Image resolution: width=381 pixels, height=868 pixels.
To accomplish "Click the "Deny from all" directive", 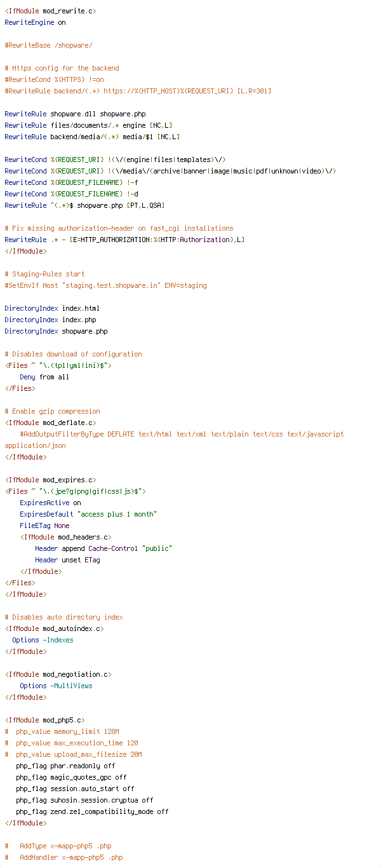I will pos(44,377).
